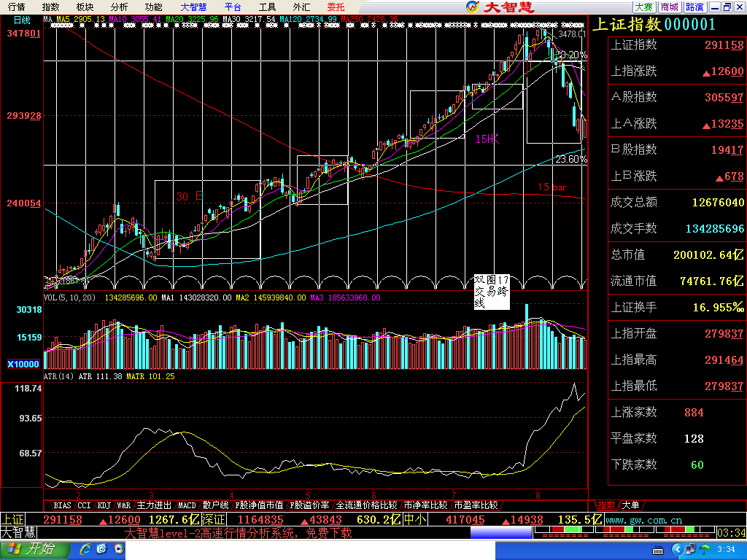The height and width of the screenshot is (560, 747).
Task: Open the www.gw.com.cn link
Action: tap(643, 521)
